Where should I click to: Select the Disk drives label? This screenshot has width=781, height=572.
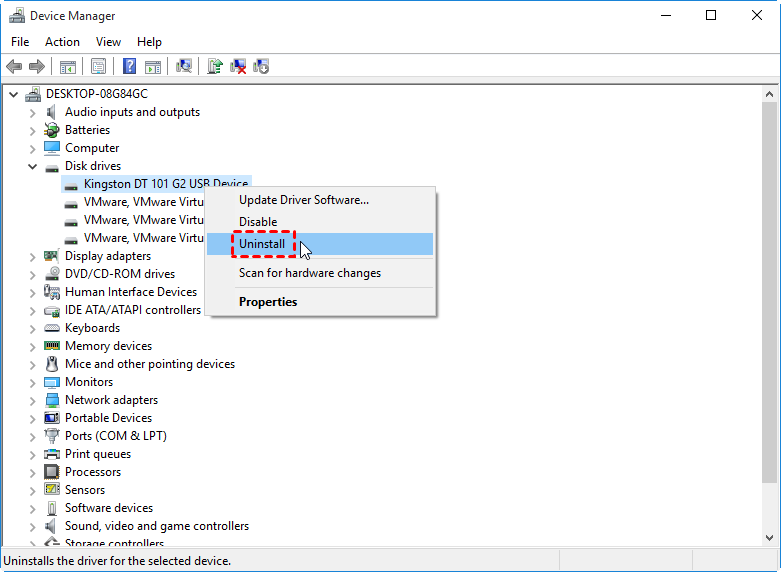click(93, 166)
